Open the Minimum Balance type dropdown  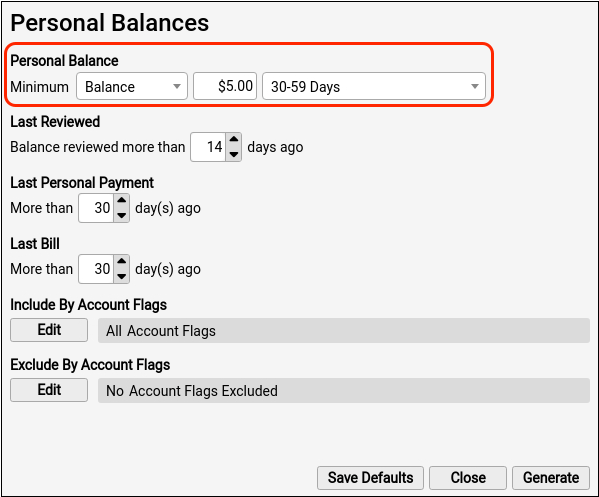coord(132,86)
